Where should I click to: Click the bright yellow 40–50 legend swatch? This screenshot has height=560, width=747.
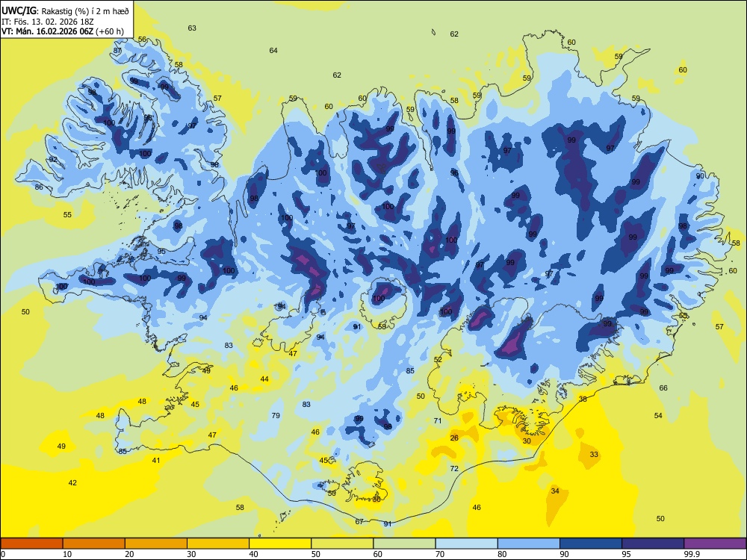tap(280, 544)
